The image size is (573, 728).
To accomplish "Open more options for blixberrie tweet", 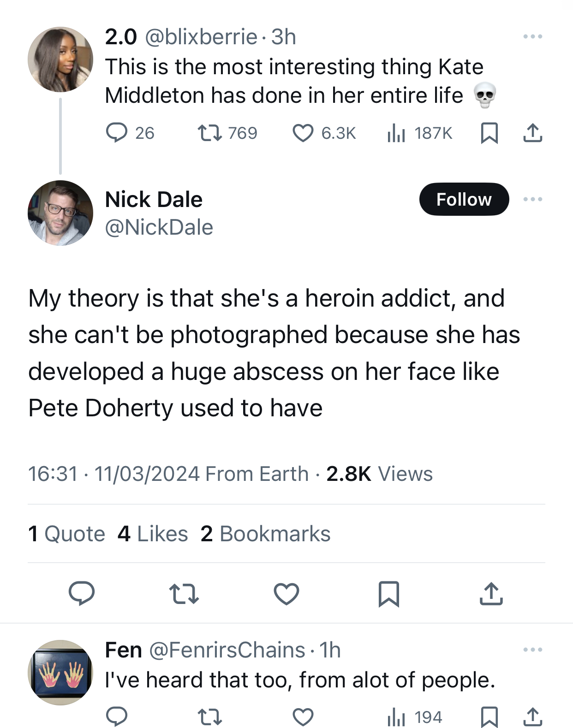I will 533,36.
